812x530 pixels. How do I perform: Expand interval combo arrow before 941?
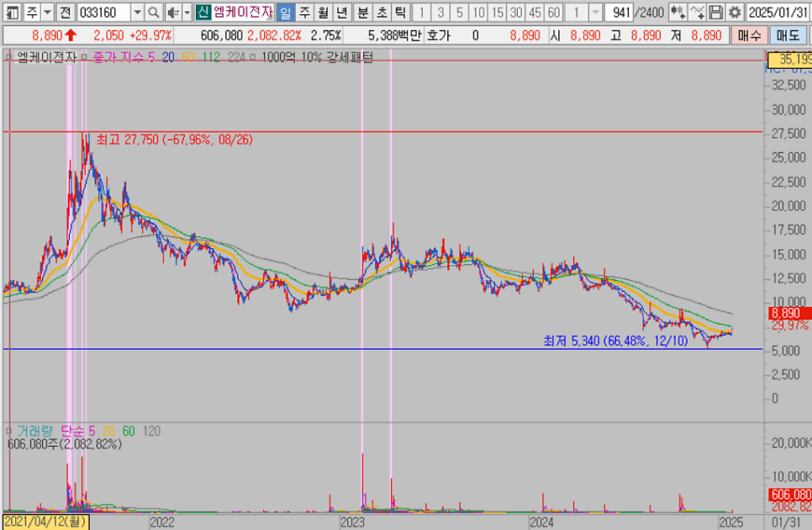coord(595,12)
